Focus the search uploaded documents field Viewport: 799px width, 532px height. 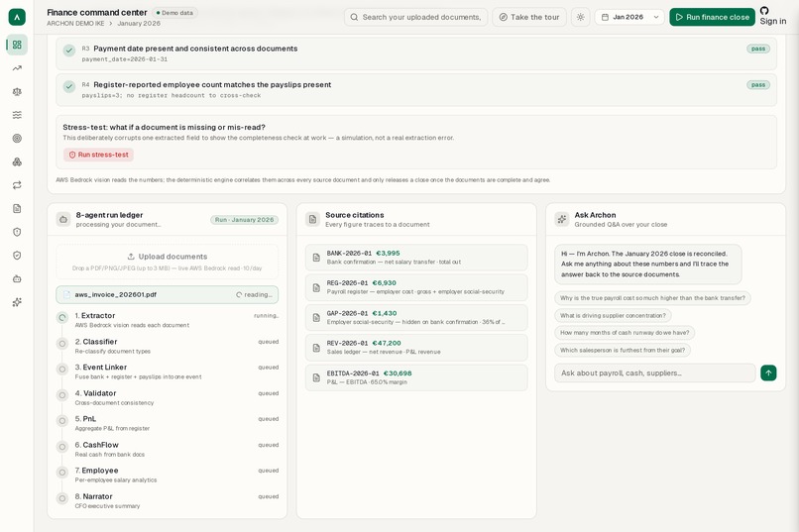[x=415, y=17]
